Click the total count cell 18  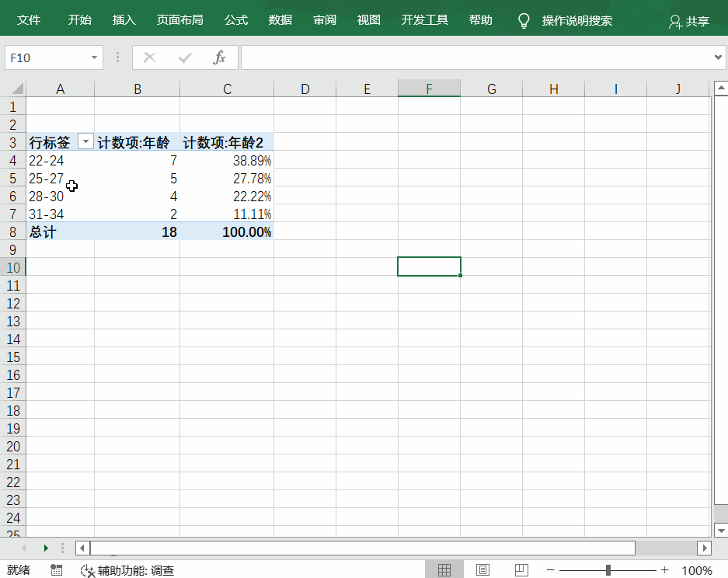[x=137, y=232]
